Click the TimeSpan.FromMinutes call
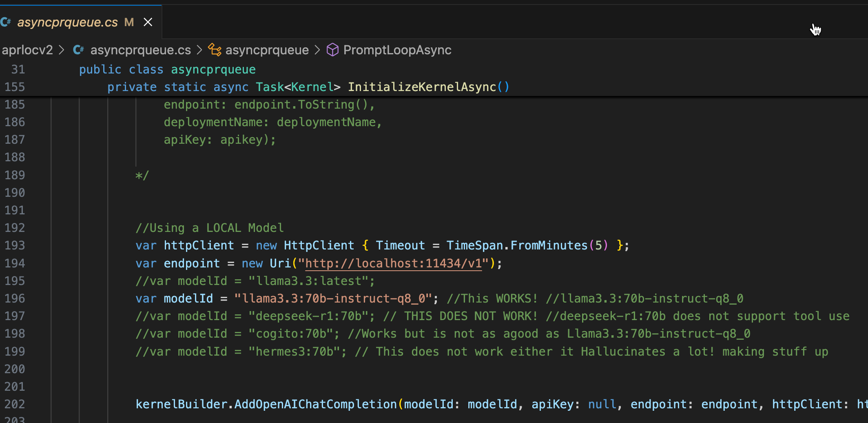Screen dimensions: 868x423 [x=527, y=245]
